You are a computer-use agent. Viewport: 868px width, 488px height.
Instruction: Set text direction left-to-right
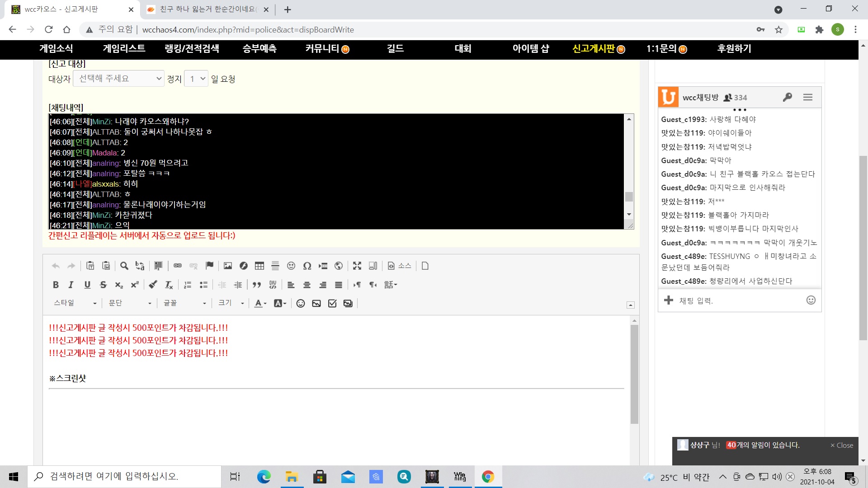(x=357, y=285)
